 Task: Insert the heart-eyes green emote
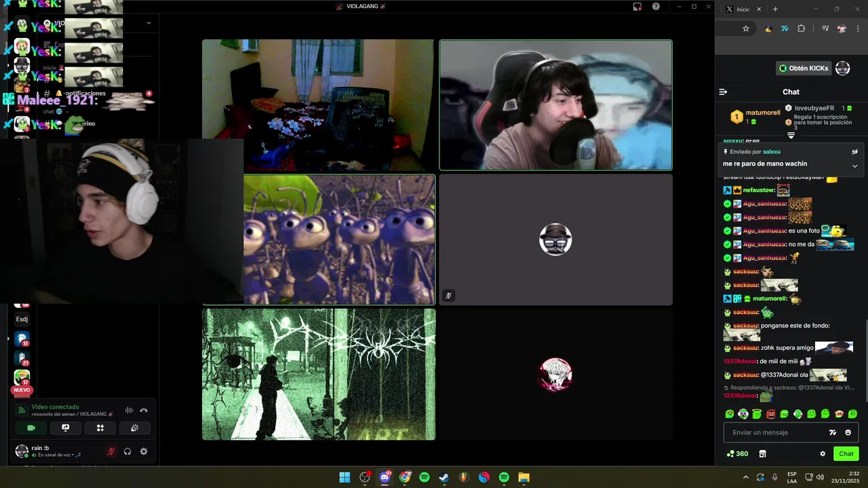click(730, 413)
